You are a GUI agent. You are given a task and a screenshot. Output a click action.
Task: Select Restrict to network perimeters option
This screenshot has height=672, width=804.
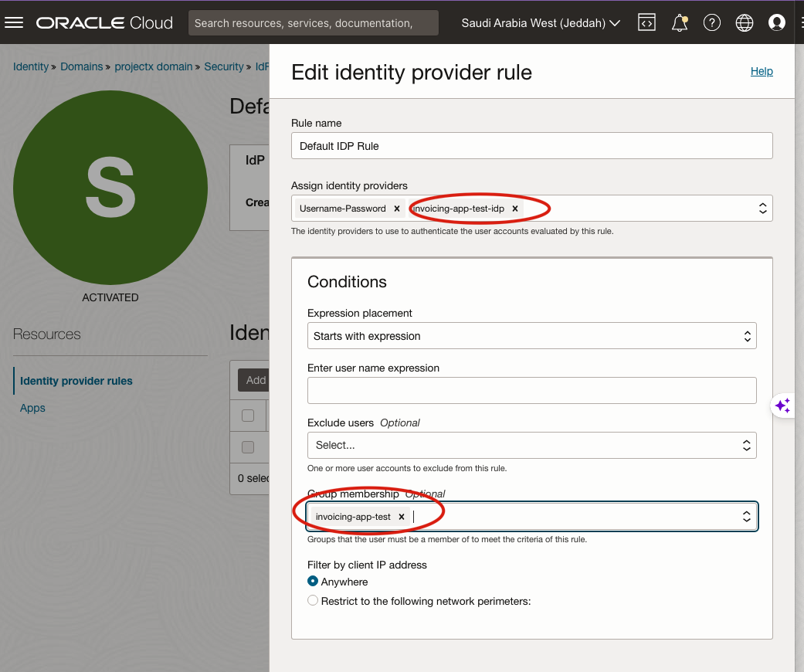(x=313, y=601)
